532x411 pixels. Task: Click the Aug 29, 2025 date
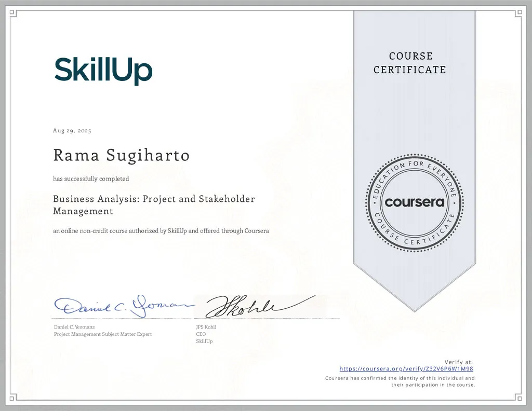[72, 131]
